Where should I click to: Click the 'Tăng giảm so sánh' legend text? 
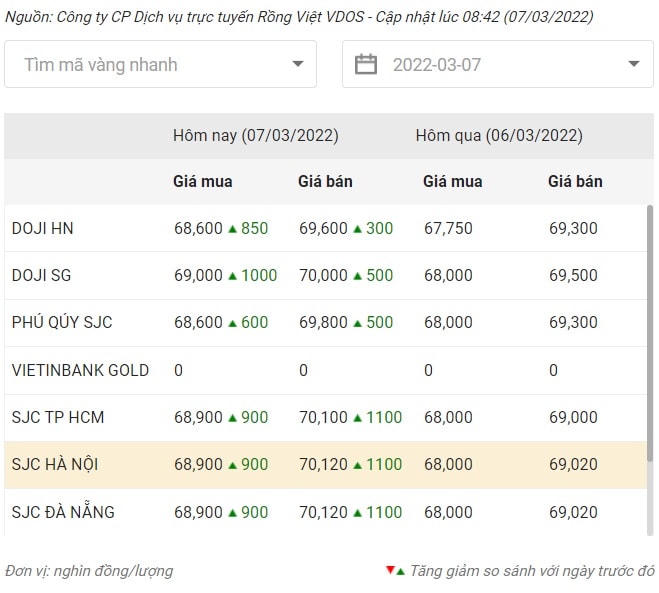[x=532, y=571]
